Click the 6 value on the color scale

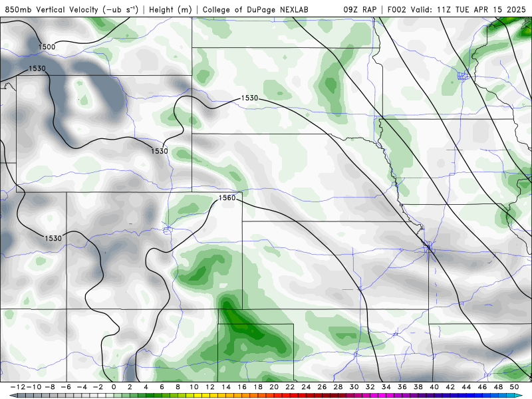click(x=162, y=387)
